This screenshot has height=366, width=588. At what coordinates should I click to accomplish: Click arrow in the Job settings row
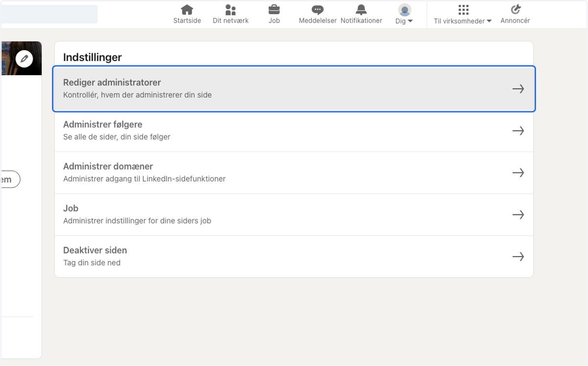coord(518,215)
